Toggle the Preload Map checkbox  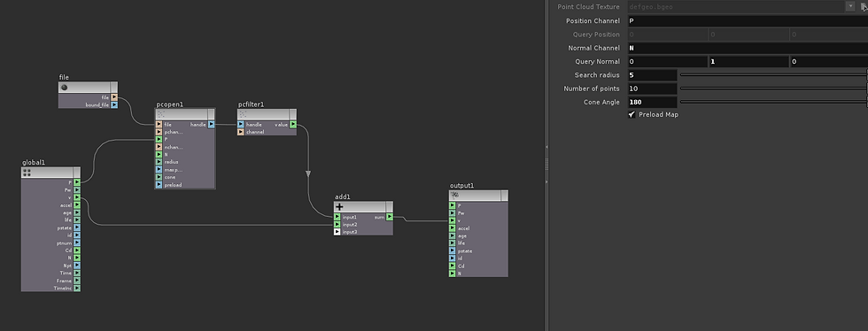click(632, 114)
